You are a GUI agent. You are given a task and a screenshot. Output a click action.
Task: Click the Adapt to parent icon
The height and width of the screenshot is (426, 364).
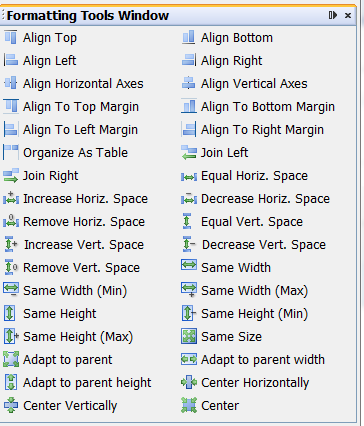(x=11, y=359)
